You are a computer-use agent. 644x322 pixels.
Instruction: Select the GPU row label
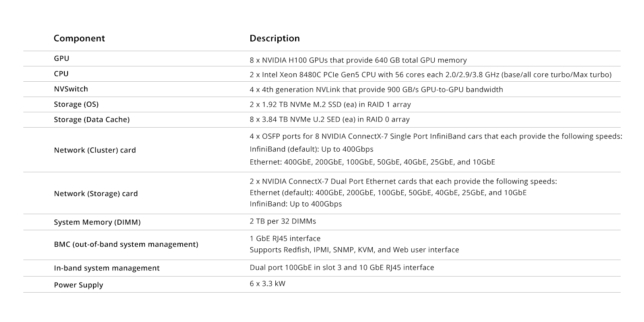point(62,58)
